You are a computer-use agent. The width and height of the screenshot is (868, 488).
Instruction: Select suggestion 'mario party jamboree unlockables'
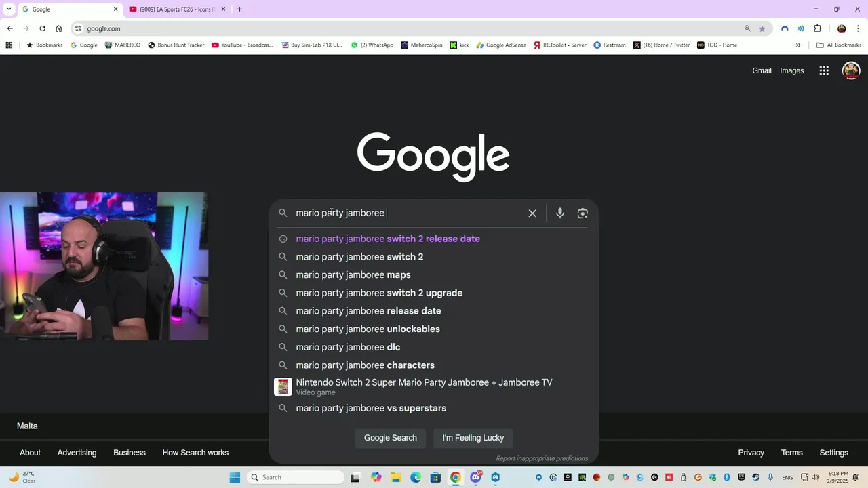point(434,329)
